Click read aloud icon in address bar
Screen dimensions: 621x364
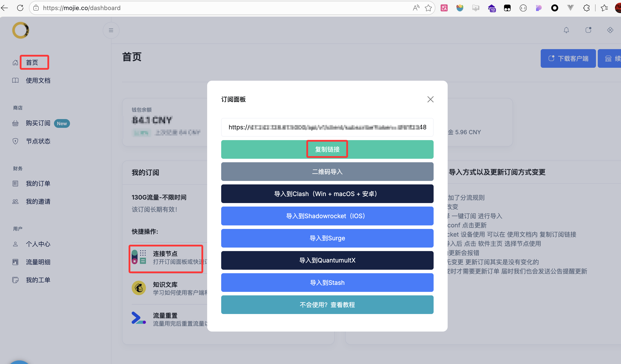coord(416,8)
